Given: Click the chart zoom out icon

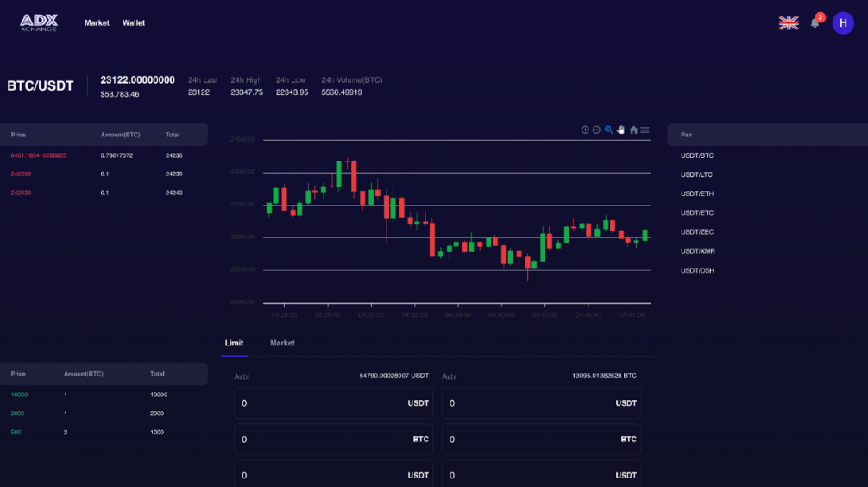Looking at the screenshot, I should pos(596,130).
